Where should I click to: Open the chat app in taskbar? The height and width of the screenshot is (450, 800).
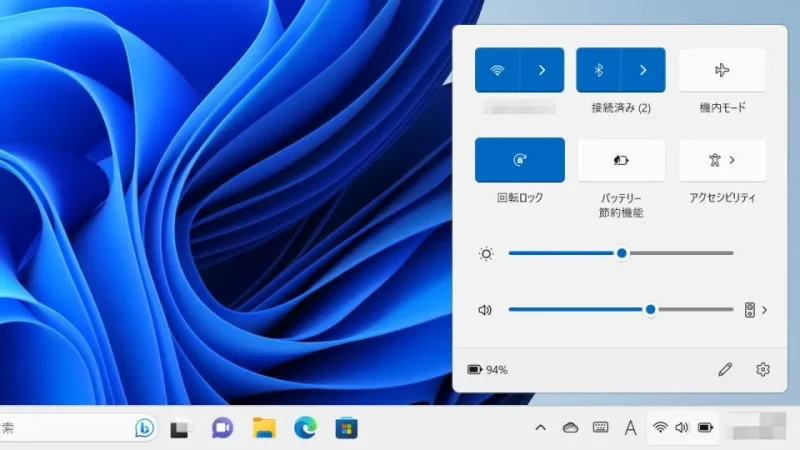pos(222,428)
